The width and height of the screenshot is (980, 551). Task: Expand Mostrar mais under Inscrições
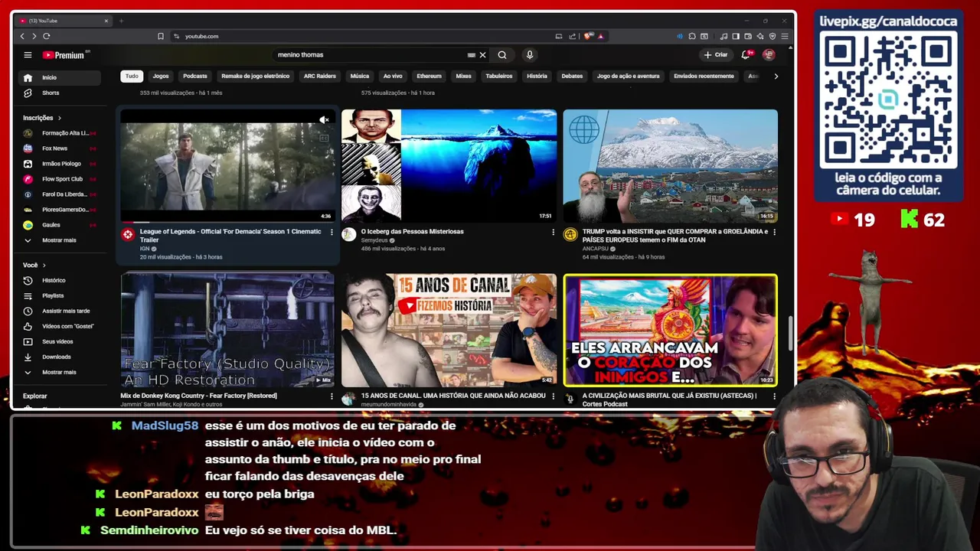click(60, 240)
